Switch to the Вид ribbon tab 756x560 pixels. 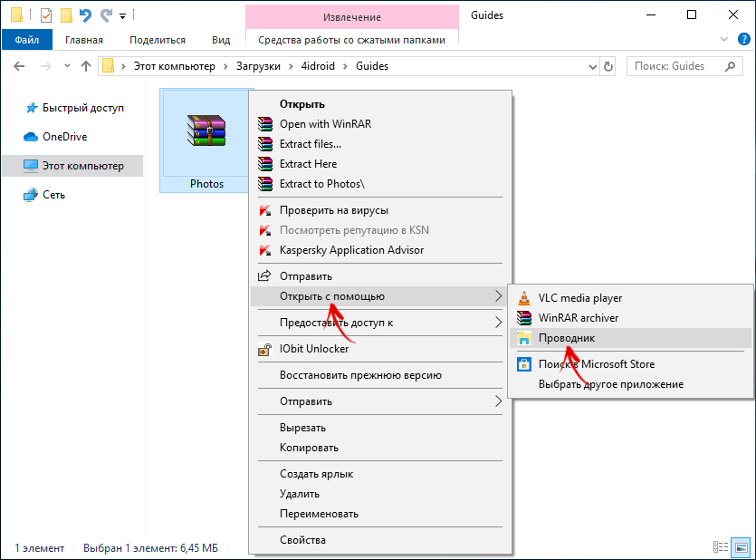point(221,40)
